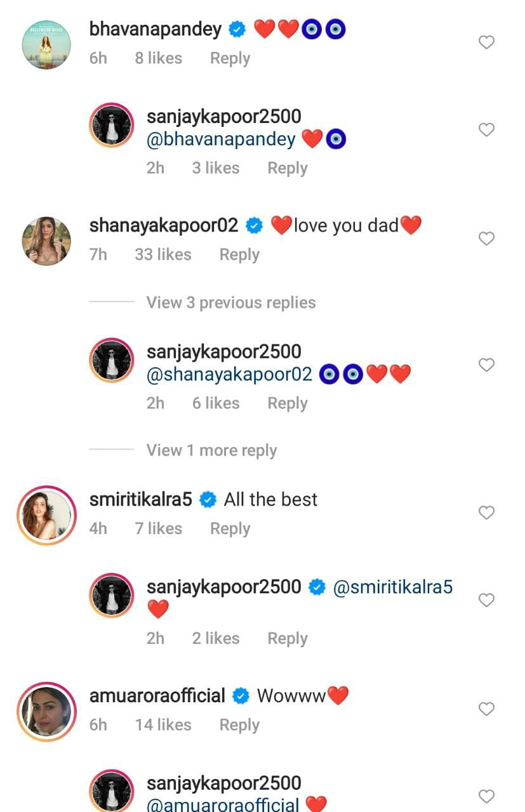Reply to bhavanapandey's comment
Viewport: 525px width, 812px height.
click(x=230, y=58)
